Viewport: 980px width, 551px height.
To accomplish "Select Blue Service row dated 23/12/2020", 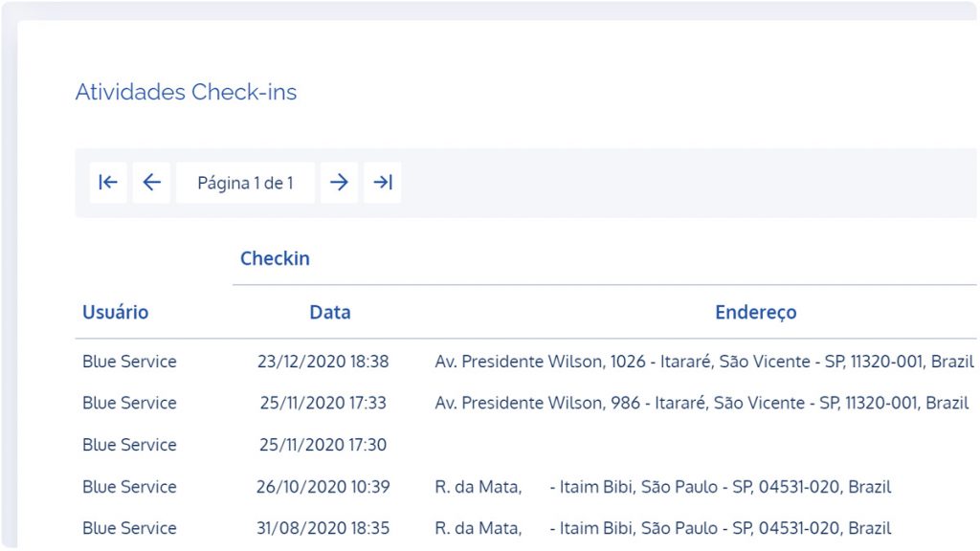I will [526, 361].
